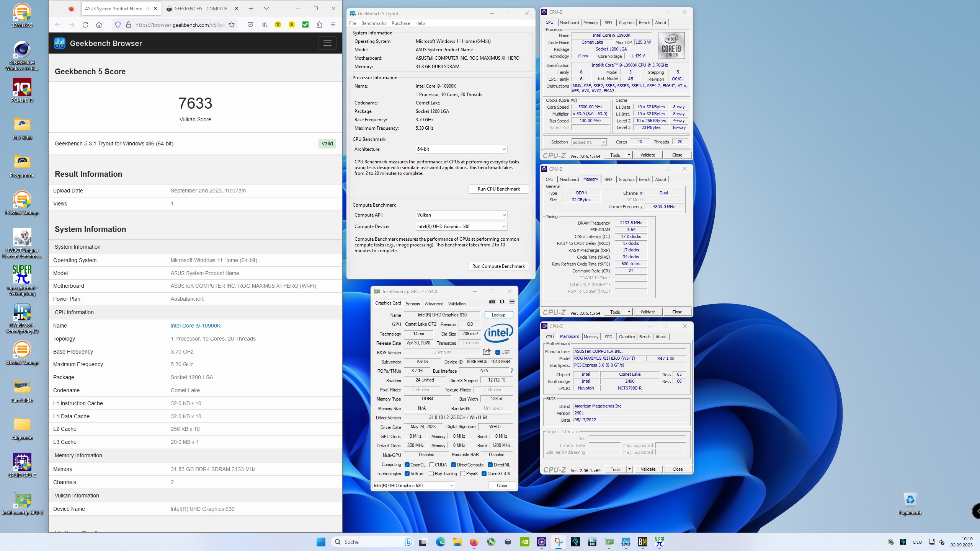
Task: Open the Geekbench Browser navigation menu
Action: point(327,43)
